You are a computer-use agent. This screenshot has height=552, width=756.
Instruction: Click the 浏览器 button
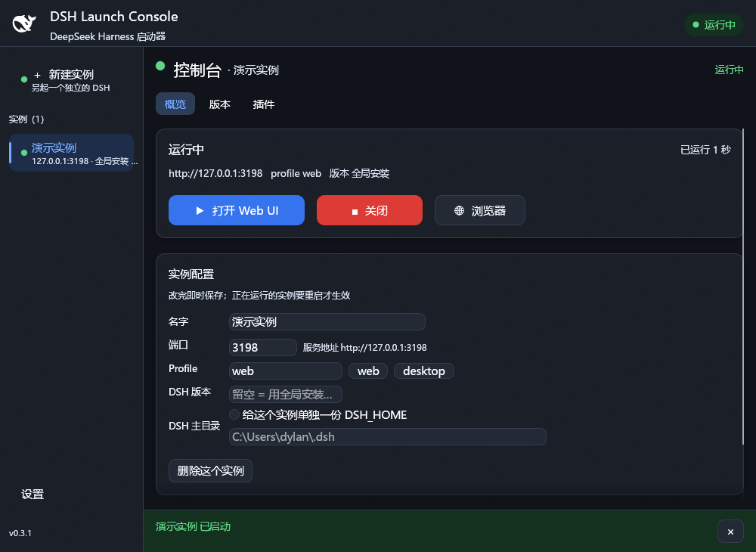[480, 210]
